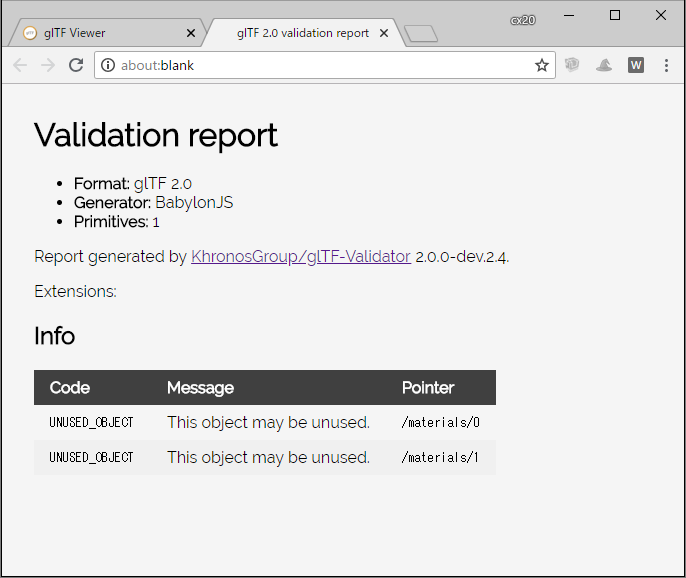This screenshot has width=686, height=578.
Task: Click the about:blank address bar
Action: tap(325, 65)
